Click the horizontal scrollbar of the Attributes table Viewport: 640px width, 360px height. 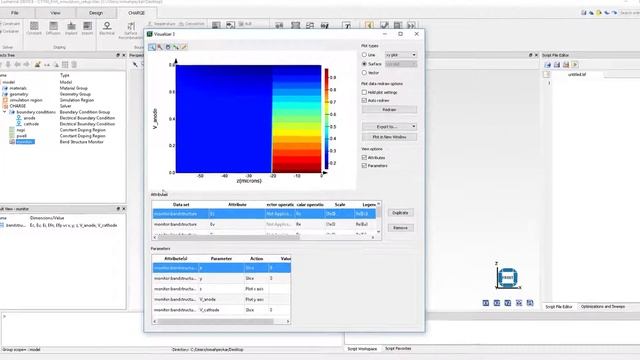click(x=229, y=237)
